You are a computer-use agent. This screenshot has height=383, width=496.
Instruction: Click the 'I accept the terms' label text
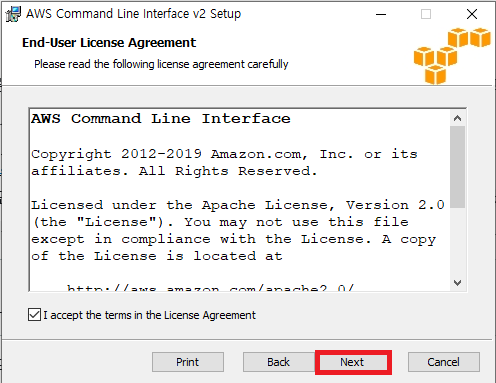tap(149, 315)
